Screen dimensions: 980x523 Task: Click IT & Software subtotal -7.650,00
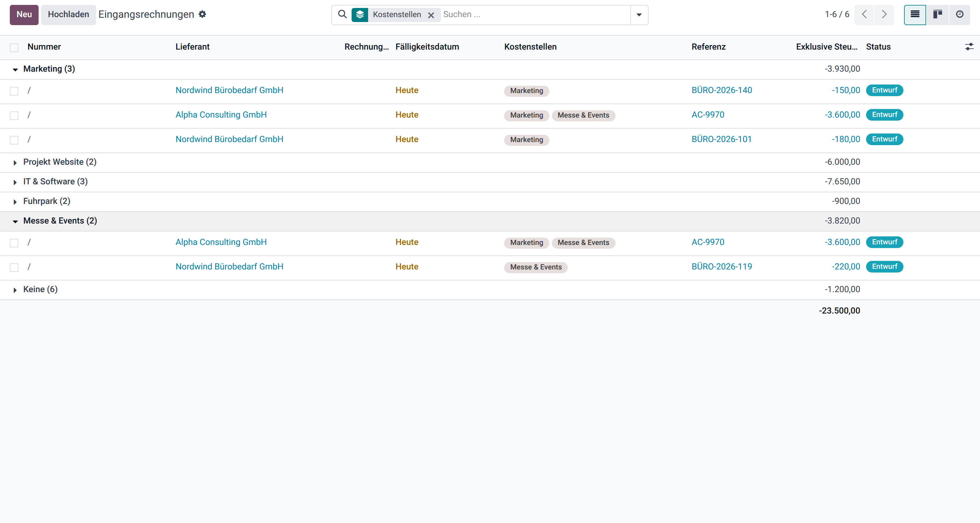tap(842, 182)
